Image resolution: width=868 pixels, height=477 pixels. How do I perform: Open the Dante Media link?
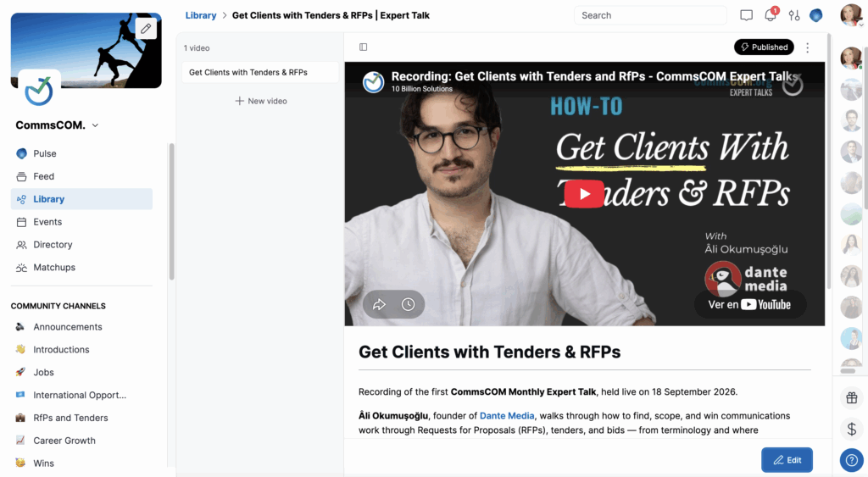pos(507,416)
